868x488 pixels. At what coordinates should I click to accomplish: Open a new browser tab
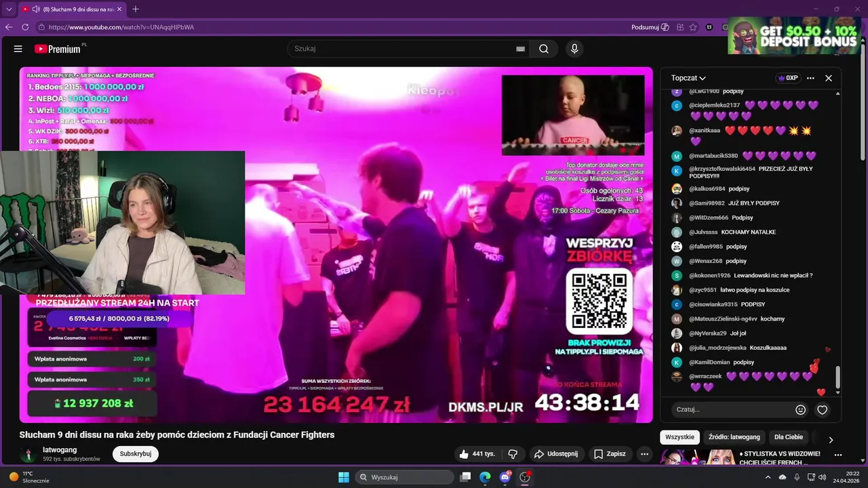tap(136, 9)
